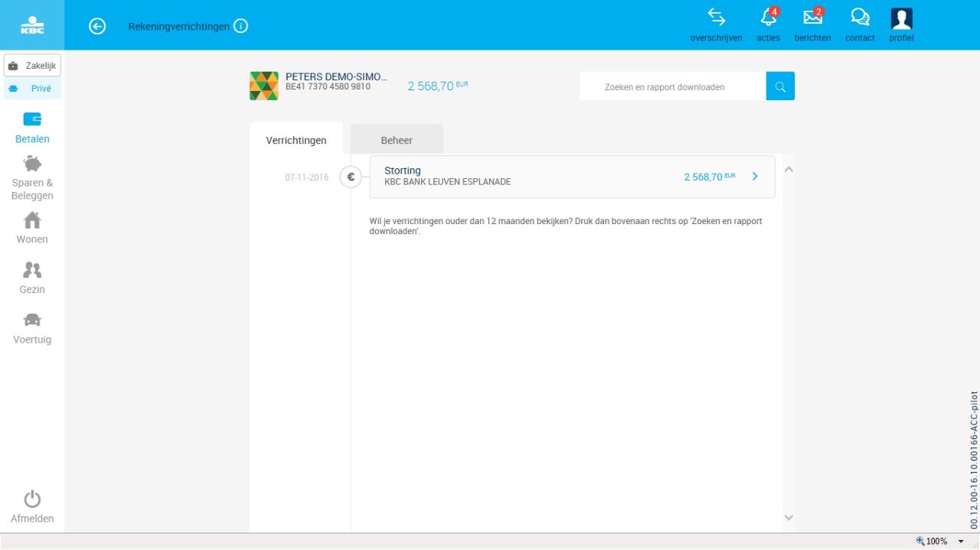Open the info icon next to Rekeningverrichtingen
The width and height of the screenshot is (980, 550).
240,27
